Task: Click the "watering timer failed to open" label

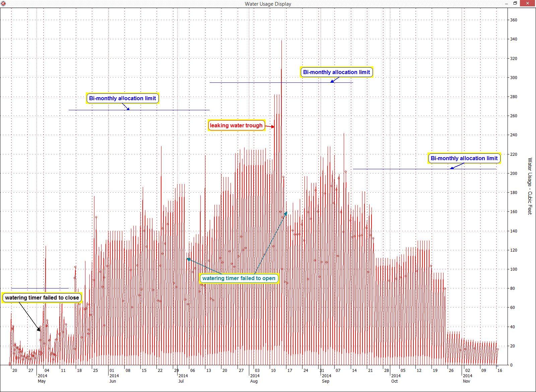Action: [239, 278]
